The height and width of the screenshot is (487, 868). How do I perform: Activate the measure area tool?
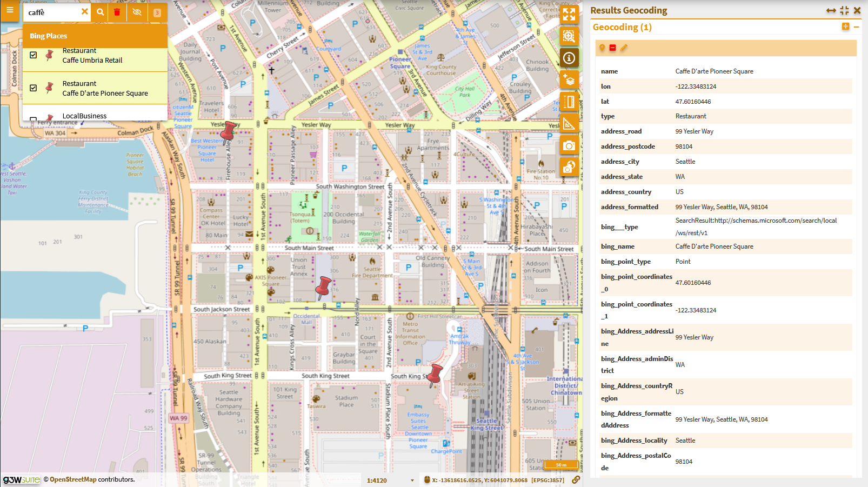click(569, 124)
